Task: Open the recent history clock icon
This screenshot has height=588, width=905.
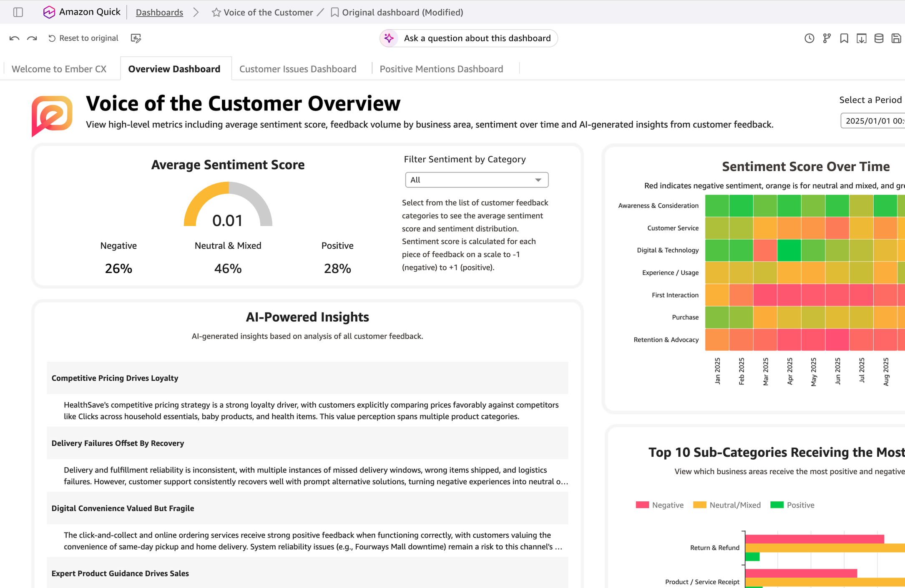Action: click(809, 38)
